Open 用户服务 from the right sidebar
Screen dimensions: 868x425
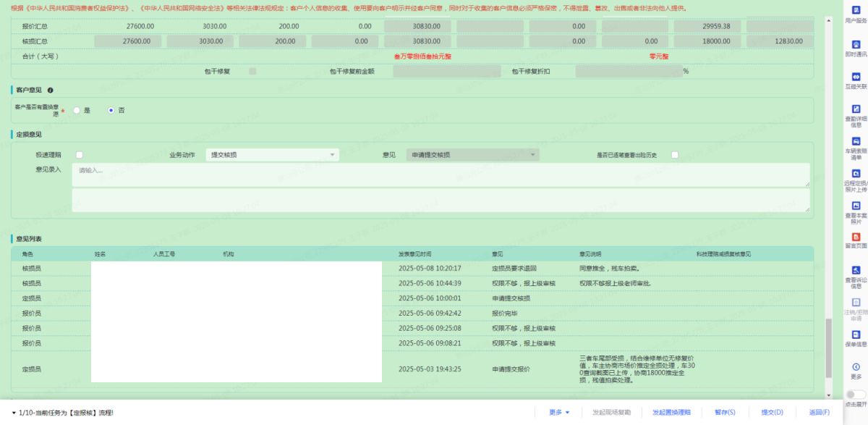(856, 10)
